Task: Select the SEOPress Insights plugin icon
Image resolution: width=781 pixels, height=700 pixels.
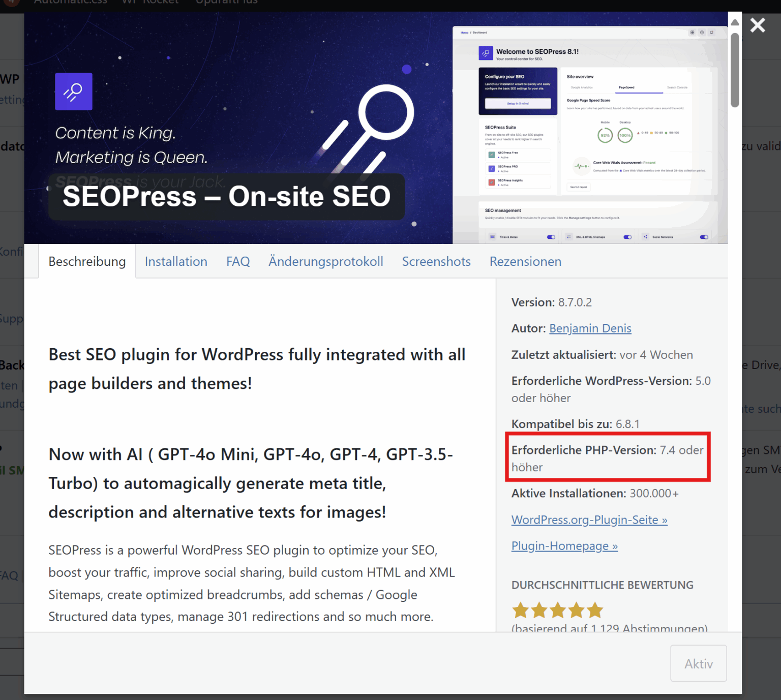Action: coord(492,182)
